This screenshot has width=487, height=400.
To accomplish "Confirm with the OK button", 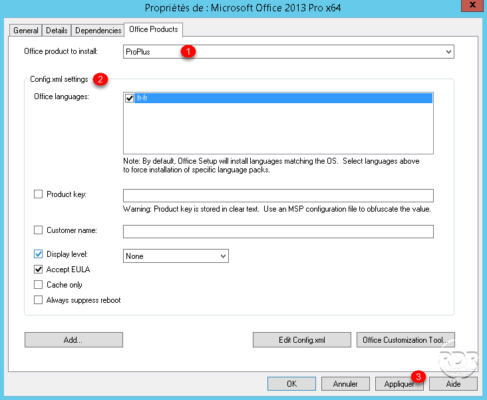I will coord(291,384).
